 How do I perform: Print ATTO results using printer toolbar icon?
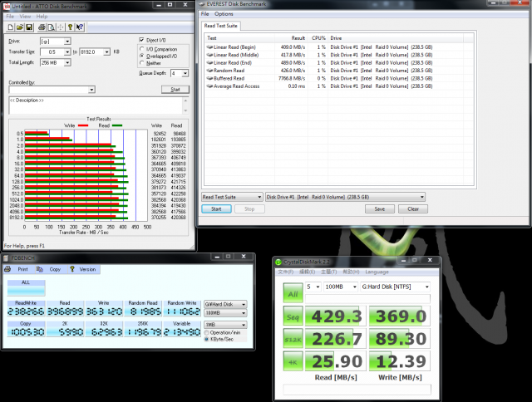(x=42, y=27)
